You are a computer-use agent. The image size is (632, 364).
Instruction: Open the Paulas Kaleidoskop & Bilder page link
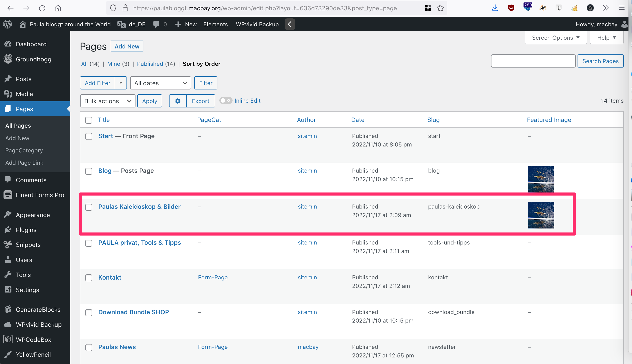pos(139,207)
